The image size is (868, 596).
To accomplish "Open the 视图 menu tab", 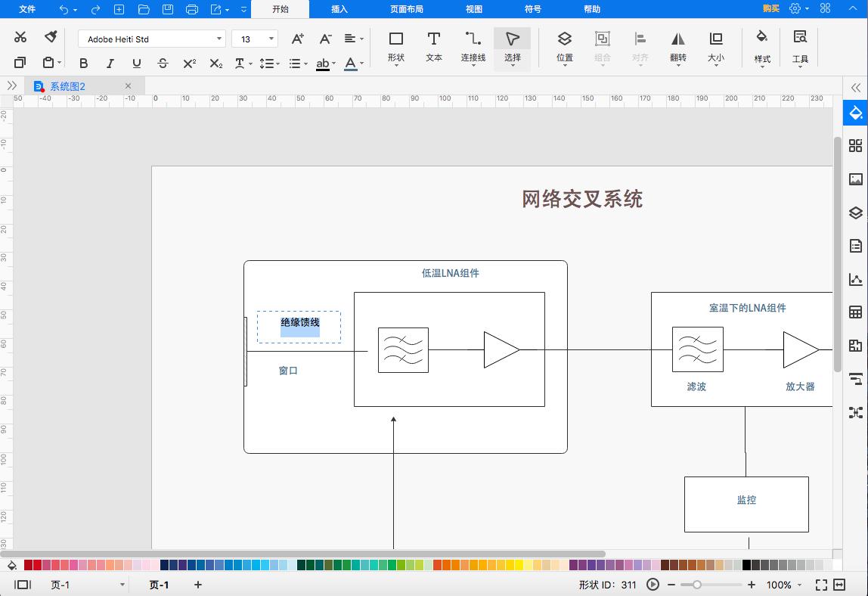I will coord(474,9).
